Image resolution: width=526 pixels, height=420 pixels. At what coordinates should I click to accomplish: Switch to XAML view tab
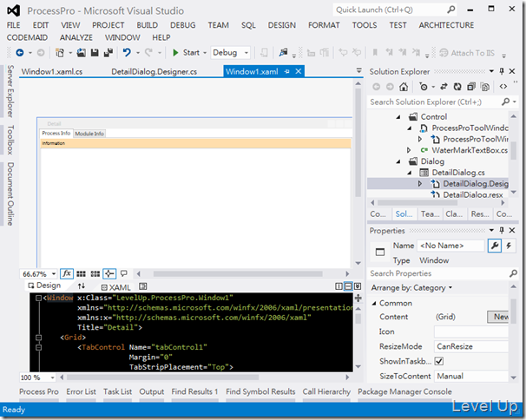pos(115,287)
